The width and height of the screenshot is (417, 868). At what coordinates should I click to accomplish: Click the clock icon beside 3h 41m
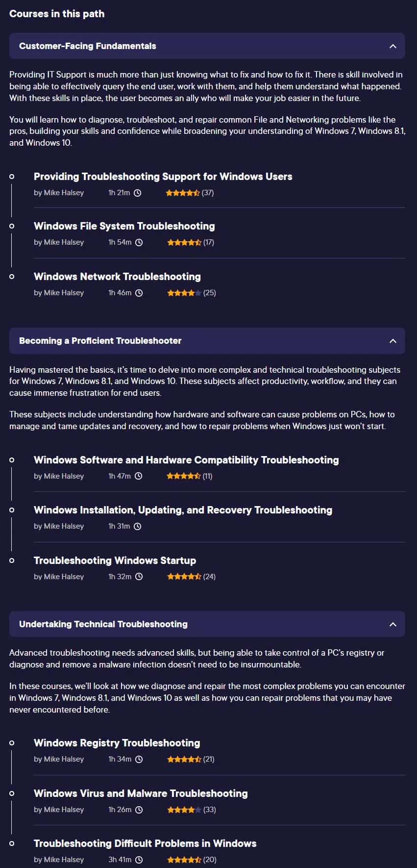coord(139,860)
